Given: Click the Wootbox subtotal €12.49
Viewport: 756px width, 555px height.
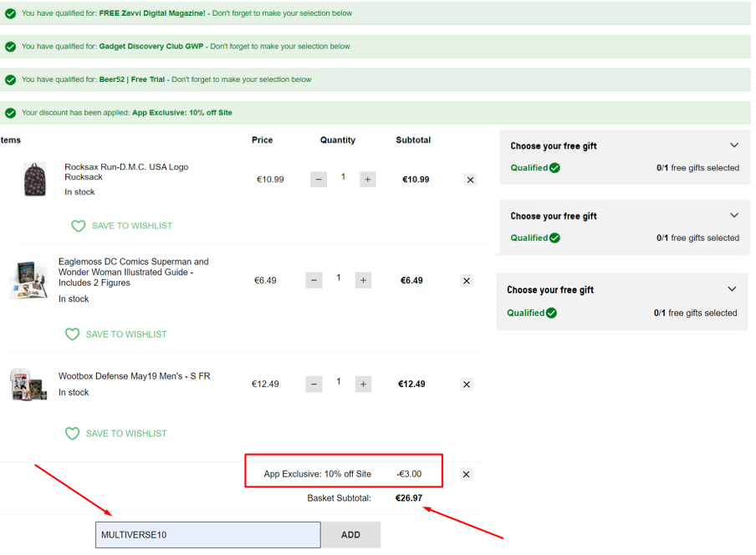Looking at the screenshot, I should click(x=411, y=384).
